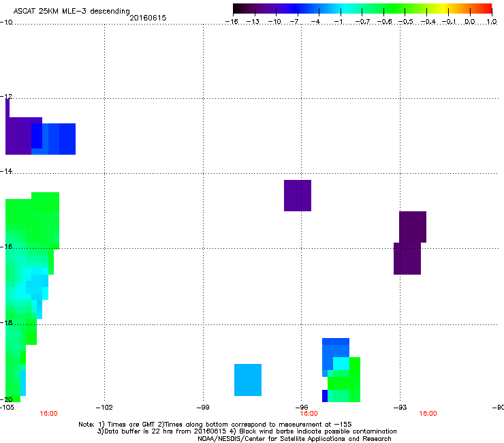Viewport: 504px width, 443px height.
Task: Select the "-0.5" color bar tick label
Action: click(x=406, y=22)
